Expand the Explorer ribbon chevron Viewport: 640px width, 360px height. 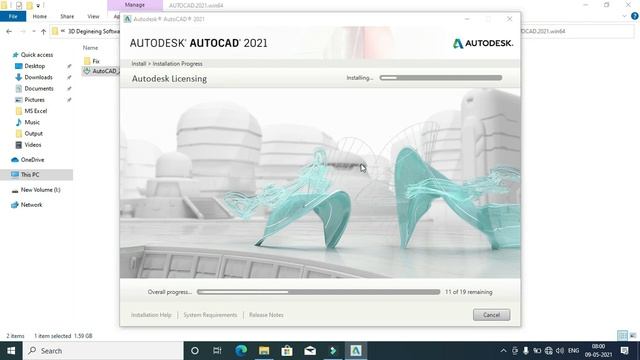[624, 16]
